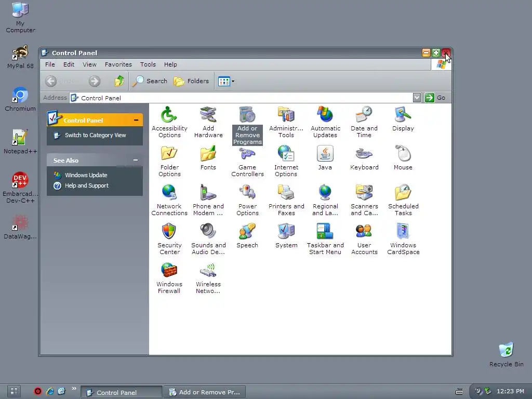Open the Speech settings icon
Image resolution: width=532 pixels, height=399 pixels.
coord(247,236)
